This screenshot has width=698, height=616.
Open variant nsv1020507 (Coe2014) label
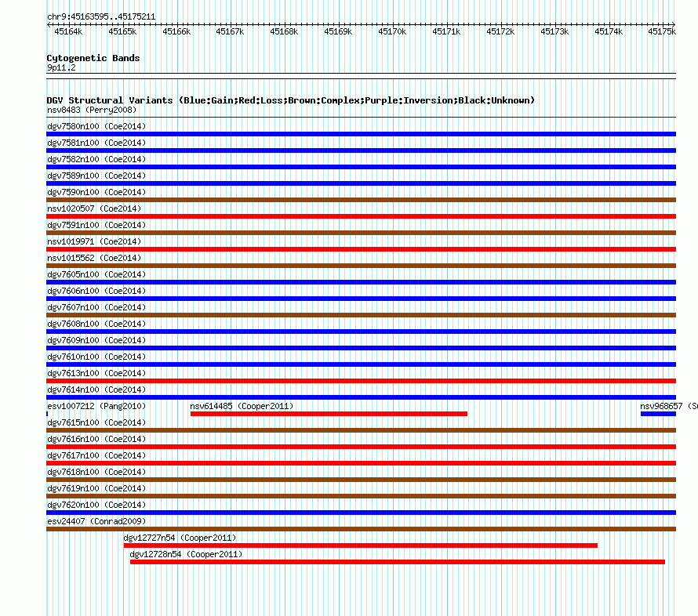click(94, 208)
